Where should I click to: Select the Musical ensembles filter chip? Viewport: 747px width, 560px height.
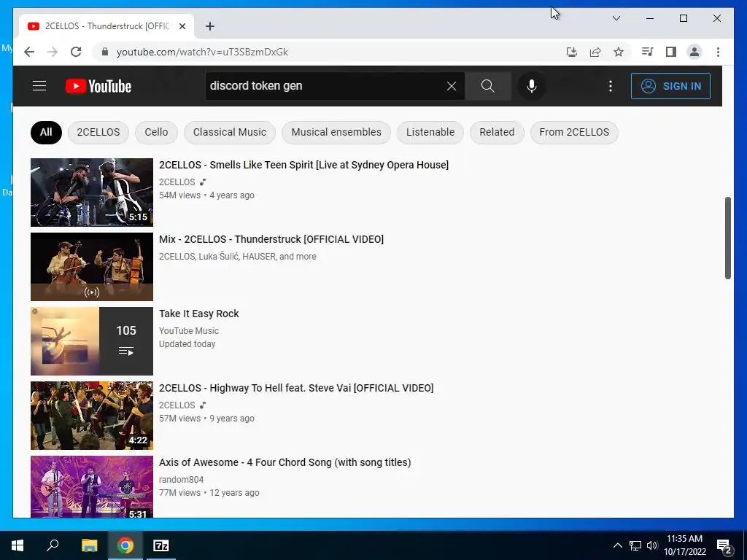point(336,133)
